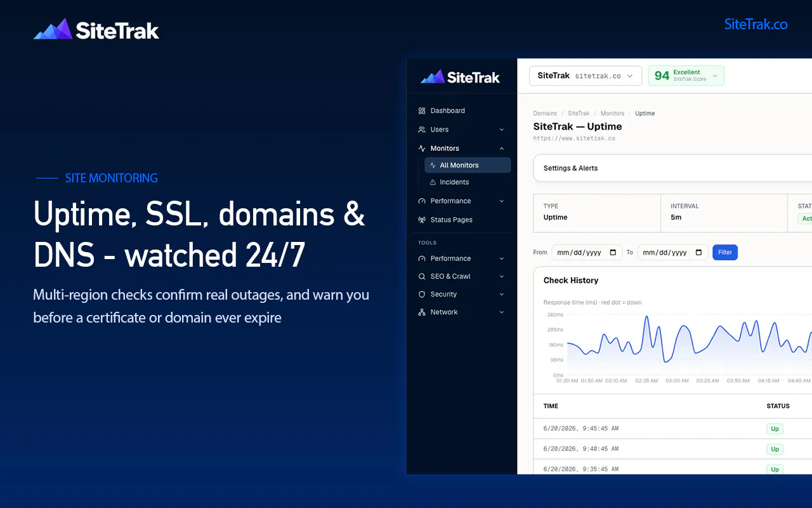Select the Security label in the TOOLS menu
Screen dimensions: 812x508
[x=443, y=295]
